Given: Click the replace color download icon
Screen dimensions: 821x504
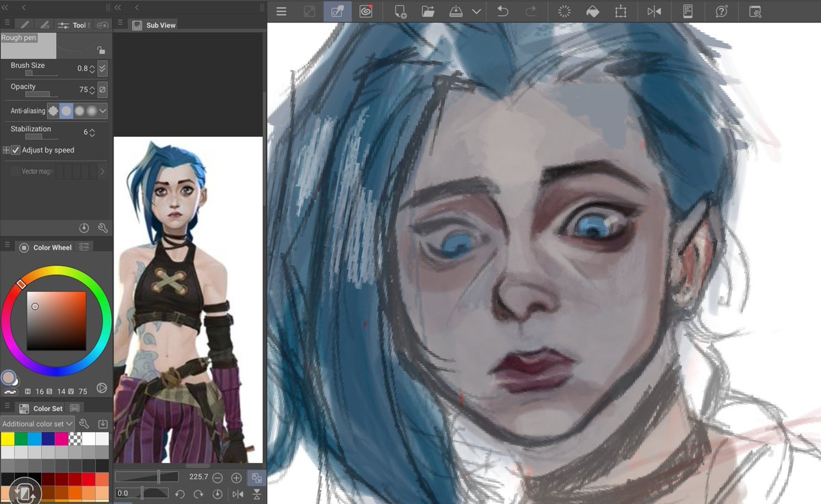Looking at the screenshot, I should 103,424.
